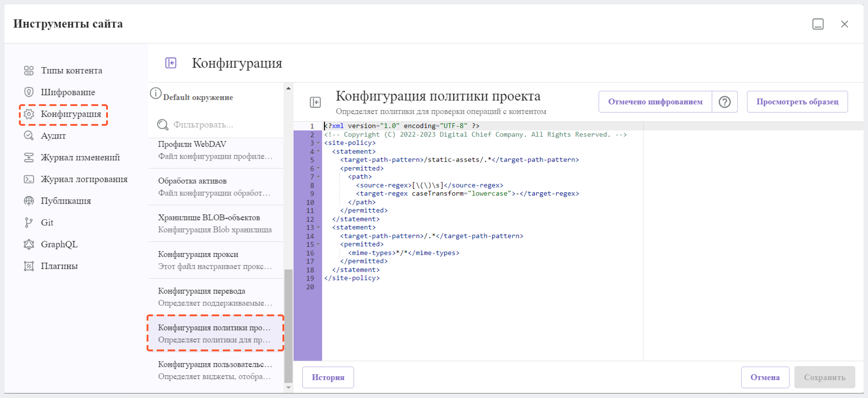Click the Шифрование shield icon
This screenshot has height=398, width=868.
(29, 92)
